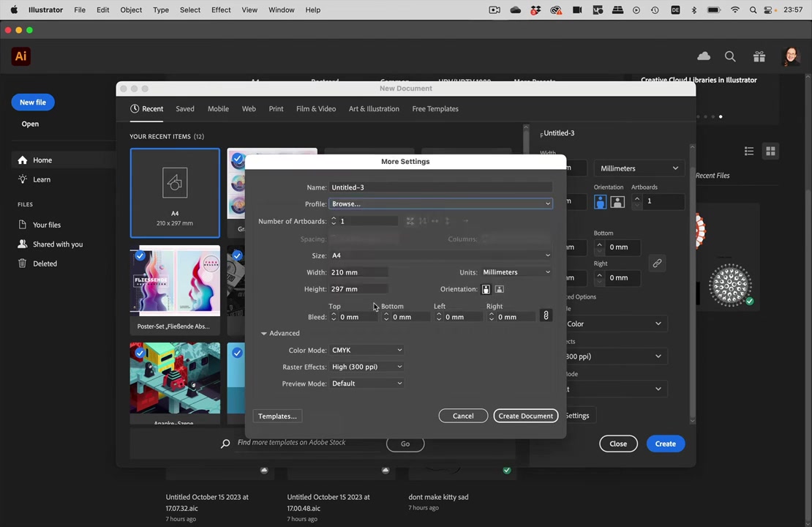The width and height of the screenshot is (812, 527).
Task: Open the What's New gift icon
Action: coord(759,56)
